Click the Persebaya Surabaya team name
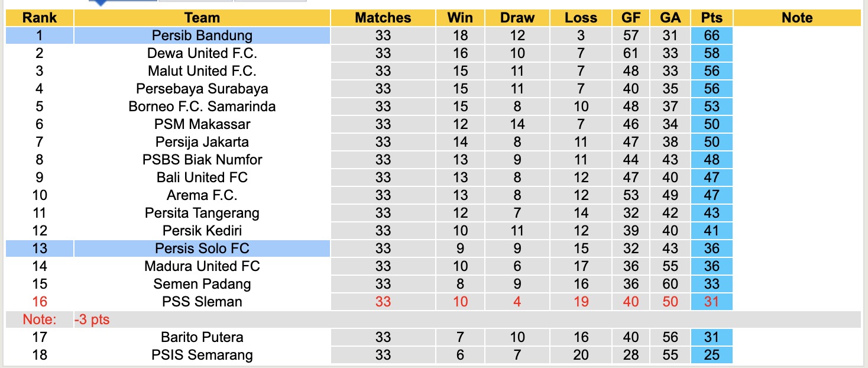The height and width of the screenshot is (368, 868). [202, 89]
